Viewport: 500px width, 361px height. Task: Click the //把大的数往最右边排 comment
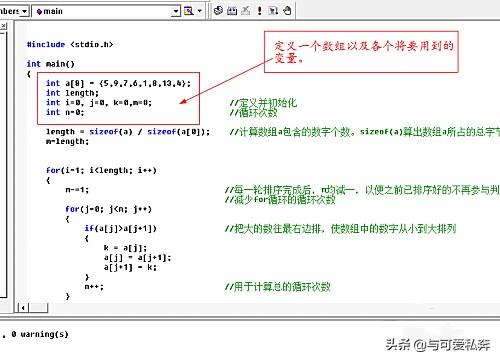pyautogui.click(x=341, y=229)
